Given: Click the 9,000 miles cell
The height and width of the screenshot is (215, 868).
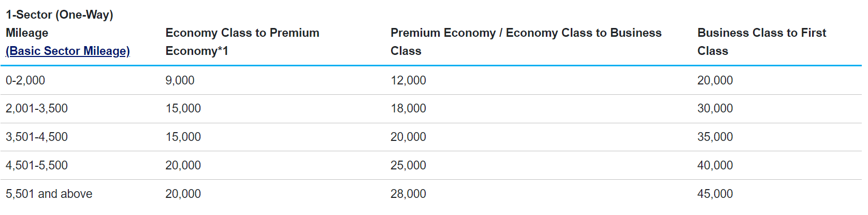Looking at the screenshot, I should 180,80.
